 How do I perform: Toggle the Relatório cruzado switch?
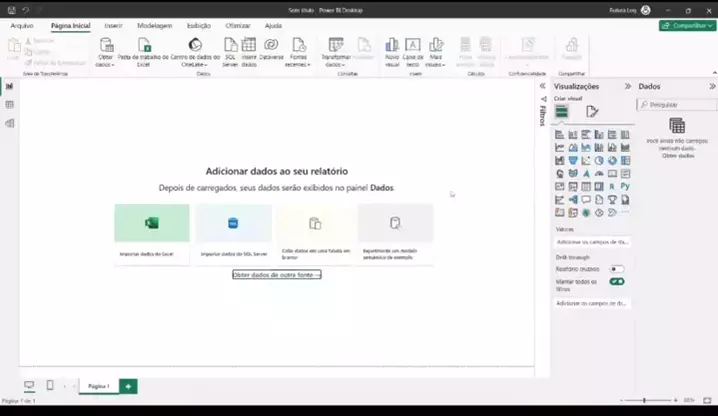616,269
